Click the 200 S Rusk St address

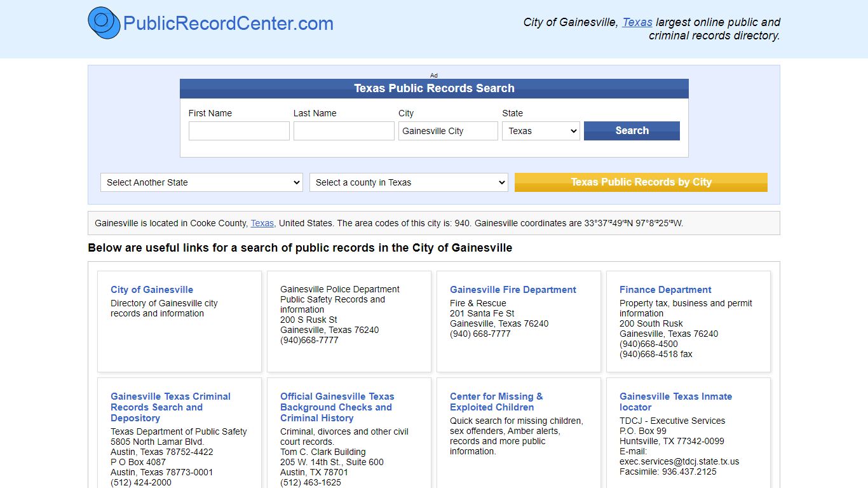tap(309, 320)
